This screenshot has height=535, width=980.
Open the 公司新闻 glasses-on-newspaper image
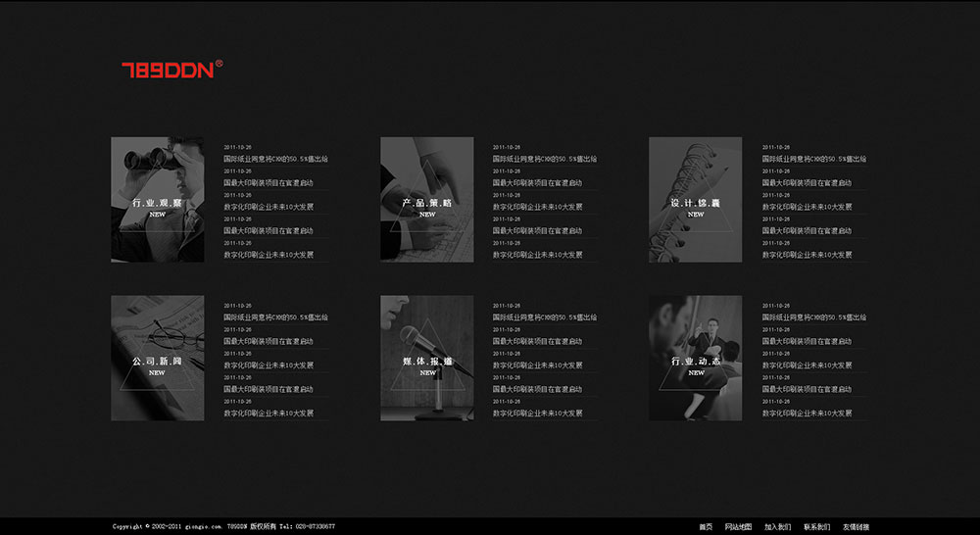[157, 359]
